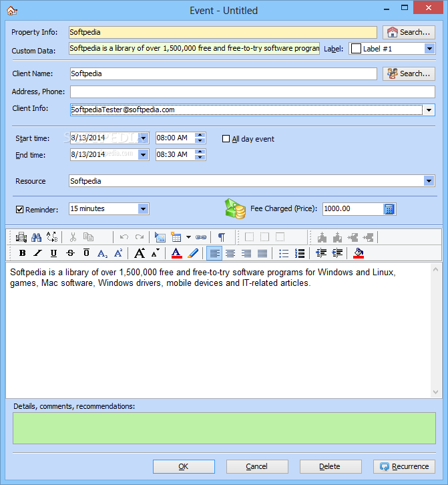Open the Label #1 dropdown

point(429,49)
